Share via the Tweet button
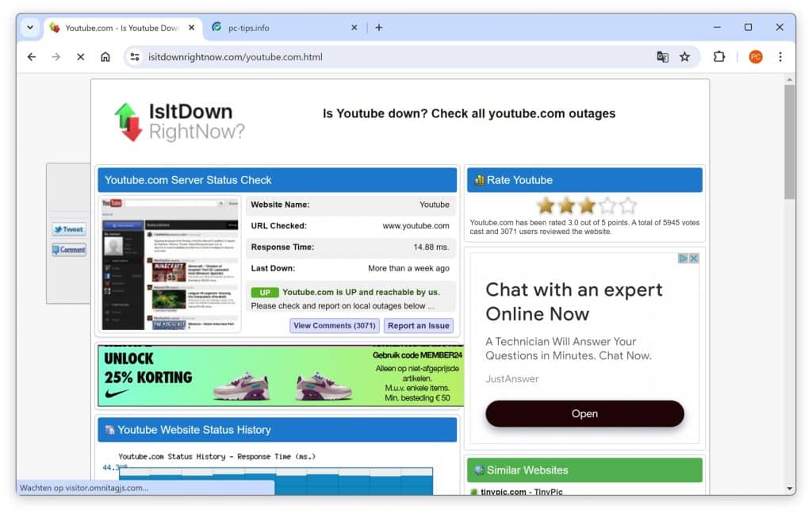 click(x=69, y=229)
